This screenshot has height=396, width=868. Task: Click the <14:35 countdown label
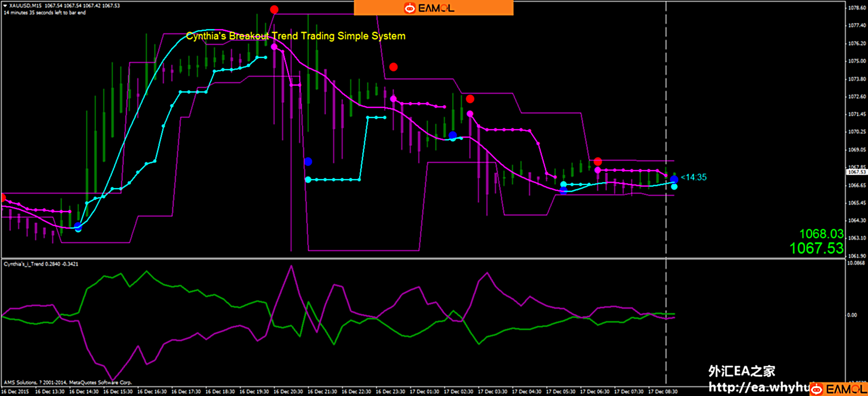coord(694,177)
